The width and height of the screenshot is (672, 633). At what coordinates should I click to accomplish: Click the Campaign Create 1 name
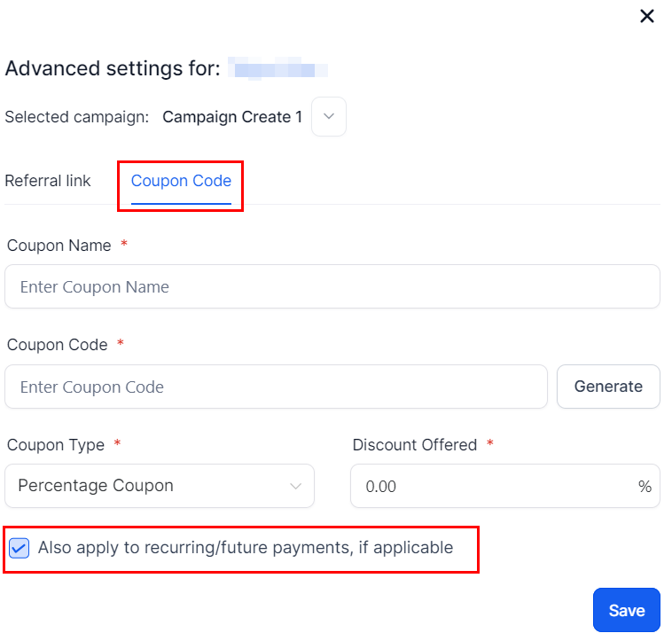(x=232, y=117)
